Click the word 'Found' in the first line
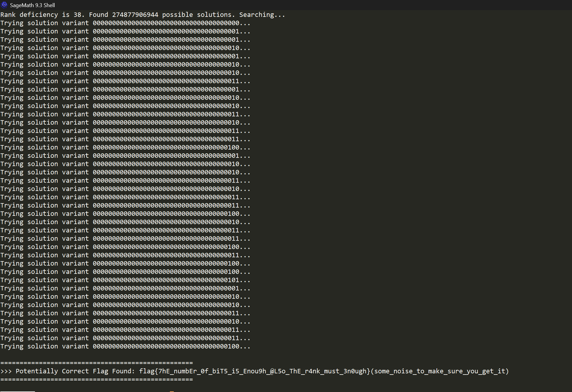The image size is (572, 392). (98, 15)
